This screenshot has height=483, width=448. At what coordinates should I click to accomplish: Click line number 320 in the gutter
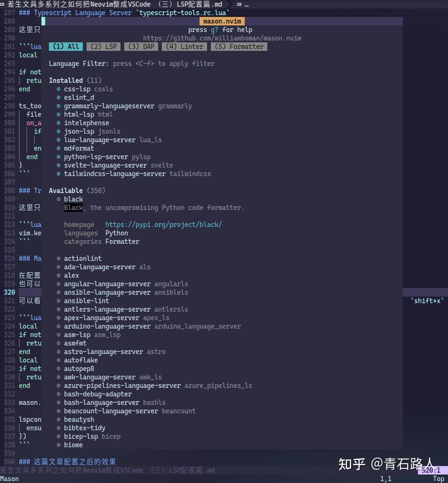pos(9,292)
